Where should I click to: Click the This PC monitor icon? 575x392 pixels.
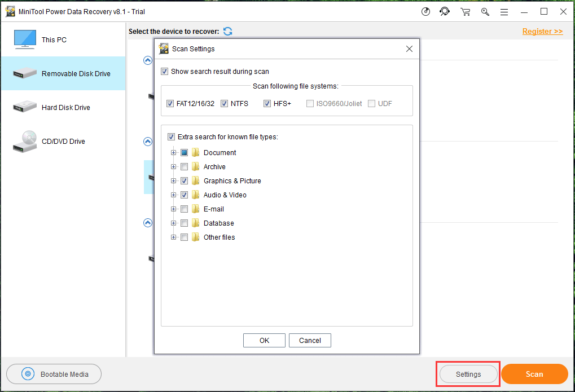click(x=25, y=39)
